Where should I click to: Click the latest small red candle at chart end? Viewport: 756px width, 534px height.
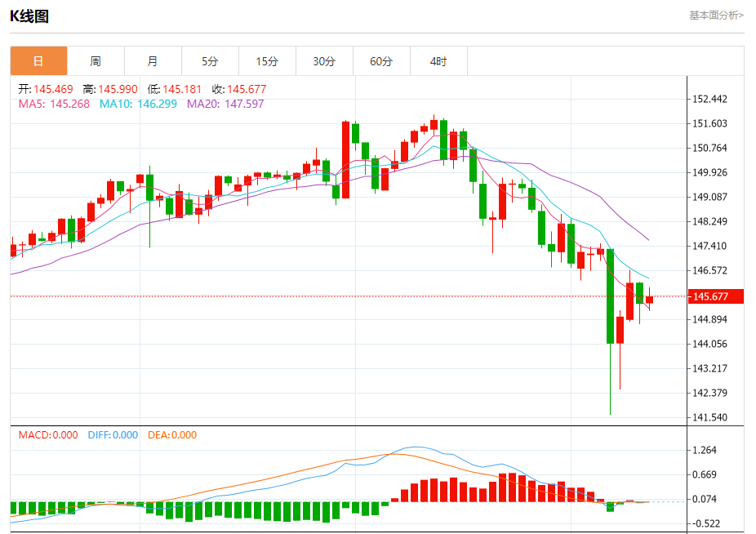(649, 300)
